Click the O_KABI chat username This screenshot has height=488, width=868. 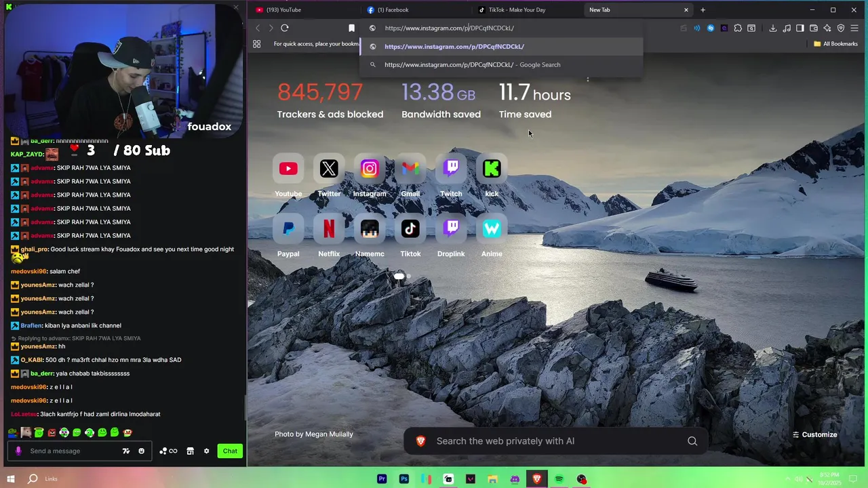(32, 360)
